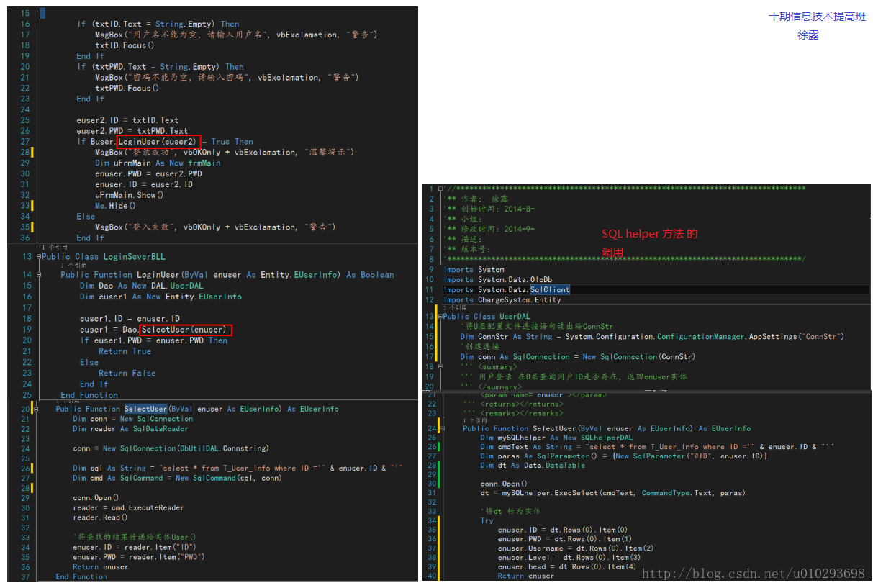The image size is (873, 588).
Task: Click the Dim ConnStr As String line
Action: (652, 336)
